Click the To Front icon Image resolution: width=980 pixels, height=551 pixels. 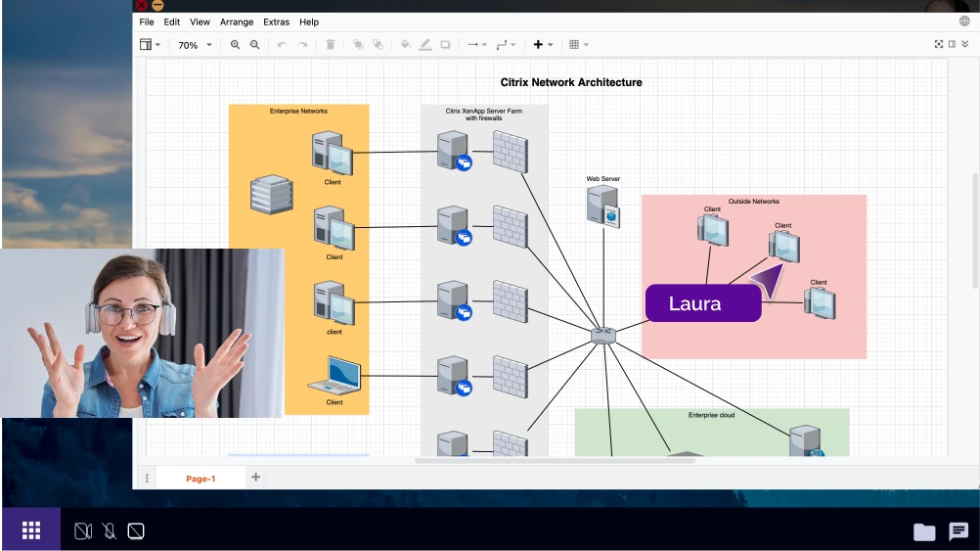pyautogui.click(x=358, y=44)
